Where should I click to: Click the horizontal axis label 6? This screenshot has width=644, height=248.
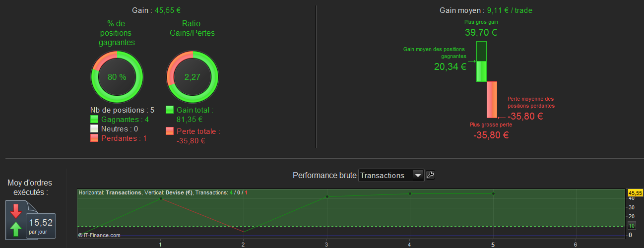point(576,245)
